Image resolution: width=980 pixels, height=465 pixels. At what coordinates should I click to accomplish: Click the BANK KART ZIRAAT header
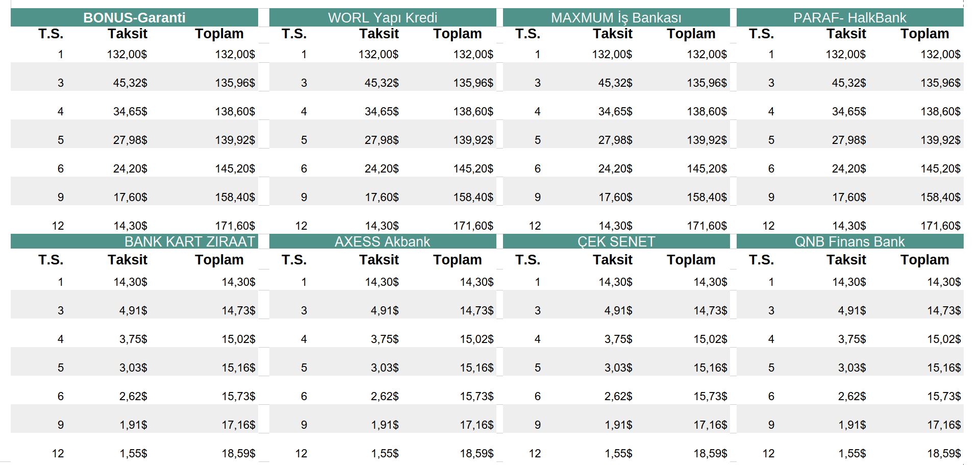[189, 241]
